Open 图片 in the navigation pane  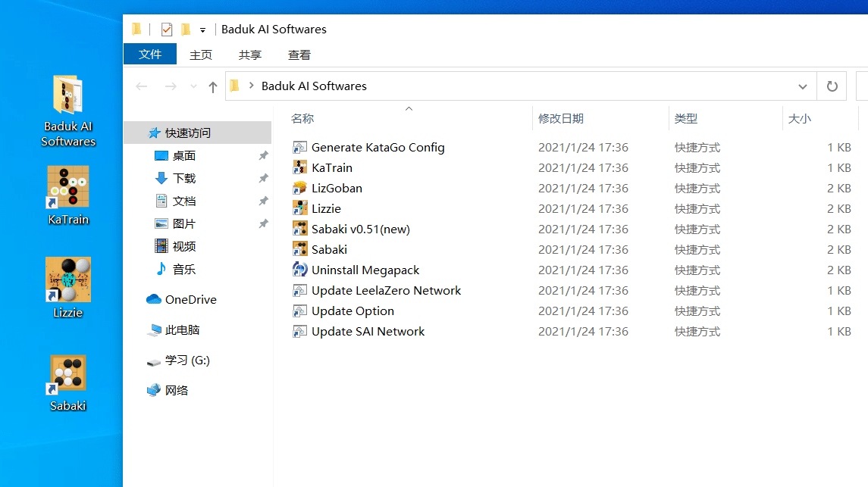(x=183, y=224)
